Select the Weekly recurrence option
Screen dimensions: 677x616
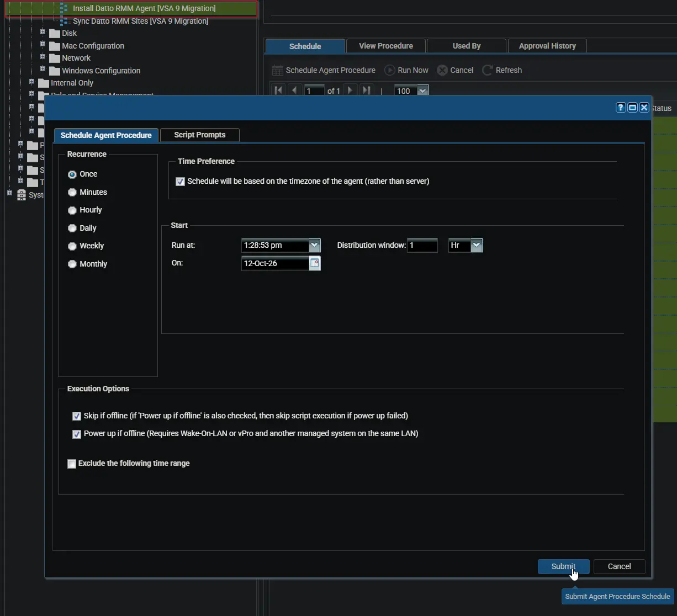(72, 246)
